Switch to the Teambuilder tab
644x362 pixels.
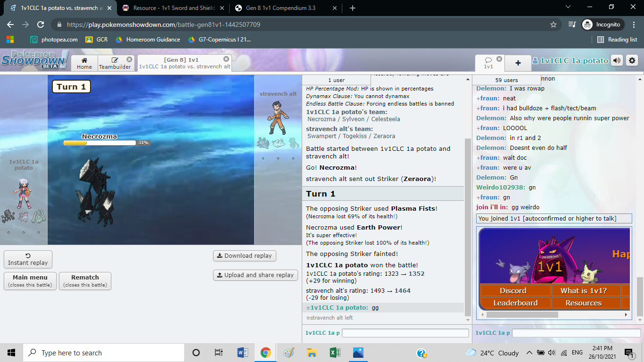pyautogui.click(x=115, y=63)
